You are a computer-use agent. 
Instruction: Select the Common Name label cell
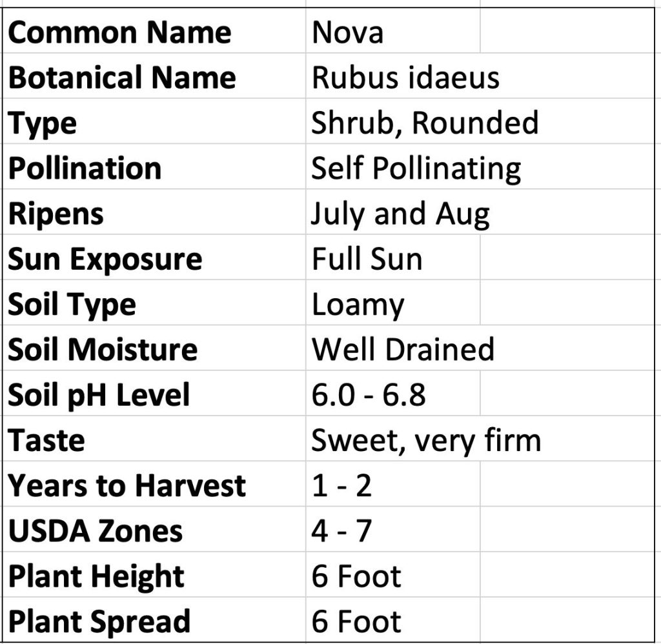point(154,30)
